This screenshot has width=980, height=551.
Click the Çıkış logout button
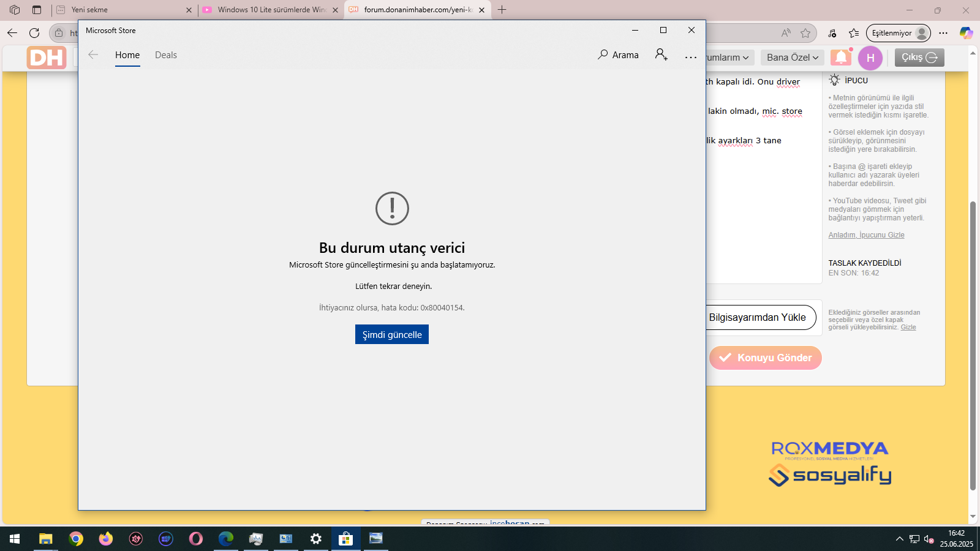click(919, 58)
